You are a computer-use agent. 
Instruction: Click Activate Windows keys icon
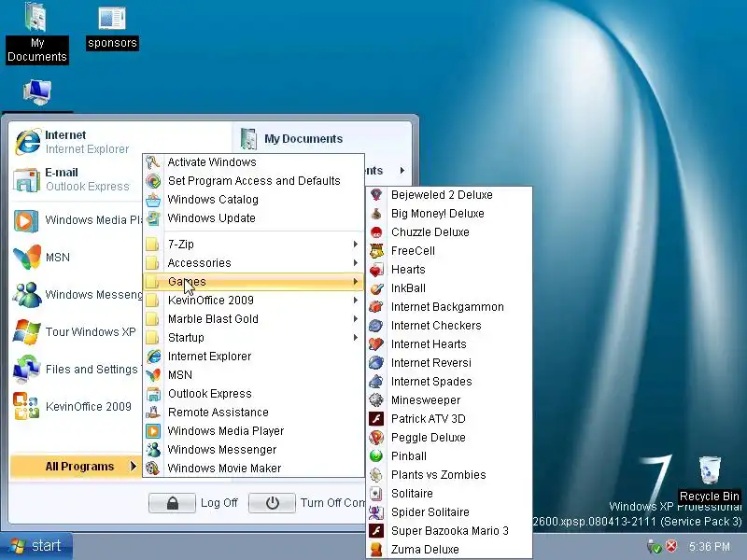(153, 161)
